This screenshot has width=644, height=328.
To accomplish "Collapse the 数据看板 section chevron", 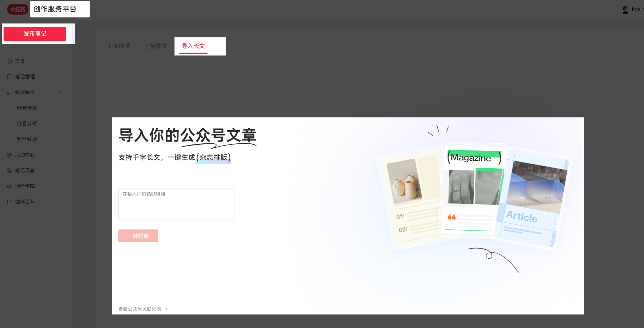I will pyautogui.click(x=60, y=92).
